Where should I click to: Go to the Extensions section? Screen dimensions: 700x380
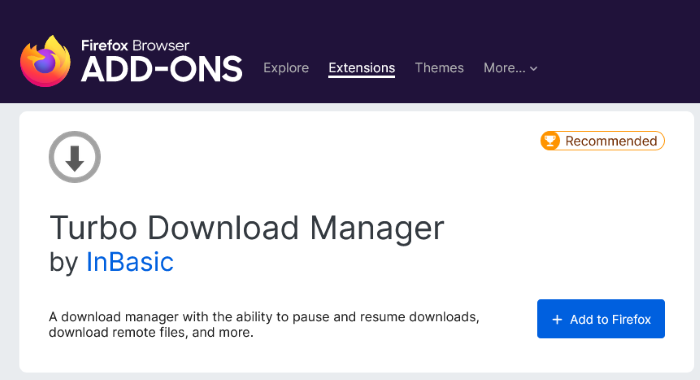(x=362, y=68)
